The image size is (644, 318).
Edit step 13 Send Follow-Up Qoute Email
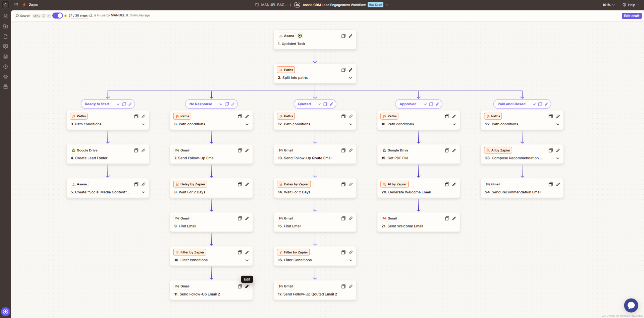(351, 150)
